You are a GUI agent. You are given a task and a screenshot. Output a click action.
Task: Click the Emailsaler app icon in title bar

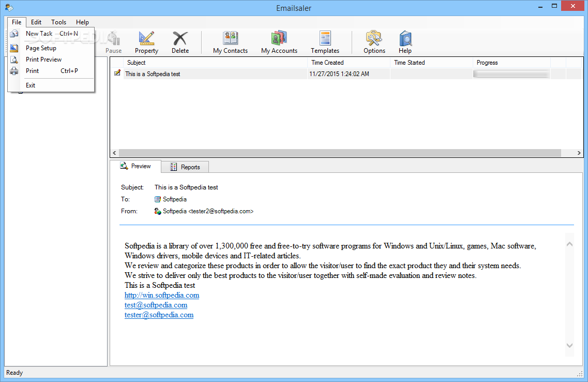[x=9, y=7]
